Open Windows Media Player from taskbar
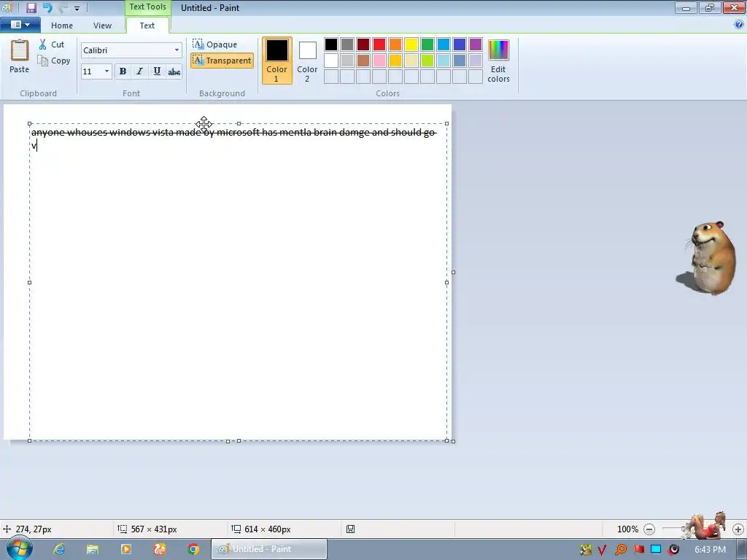The height and width of the screenshot is (560, 747). click(x=126, y=549)
